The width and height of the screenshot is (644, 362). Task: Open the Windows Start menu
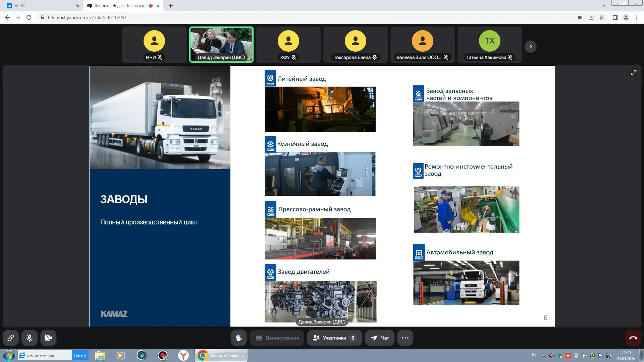pos(9,355)
